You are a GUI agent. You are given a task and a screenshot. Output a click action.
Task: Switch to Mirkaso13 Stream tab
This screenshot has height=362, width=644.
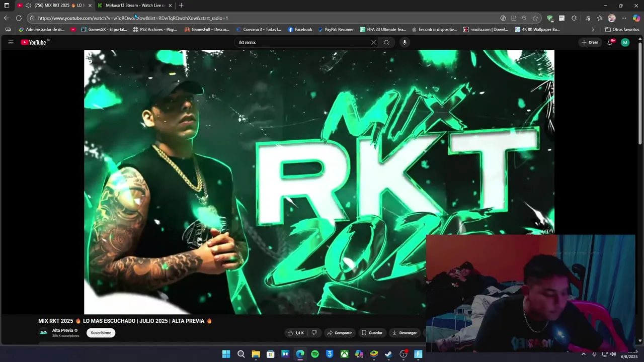point(135,6)
